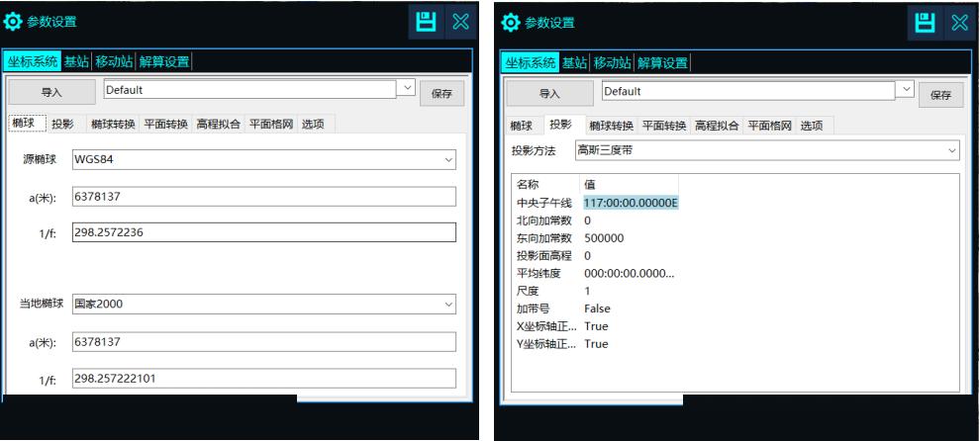Close the left 参数设置 window
The width and height of the screenshot is (980, 441).
tap(461, 21)
